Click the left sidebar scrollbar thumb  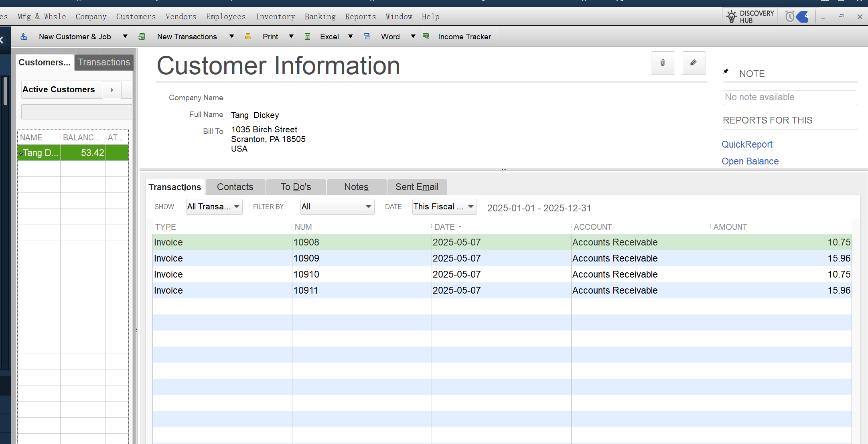click(x=5, y=91)
